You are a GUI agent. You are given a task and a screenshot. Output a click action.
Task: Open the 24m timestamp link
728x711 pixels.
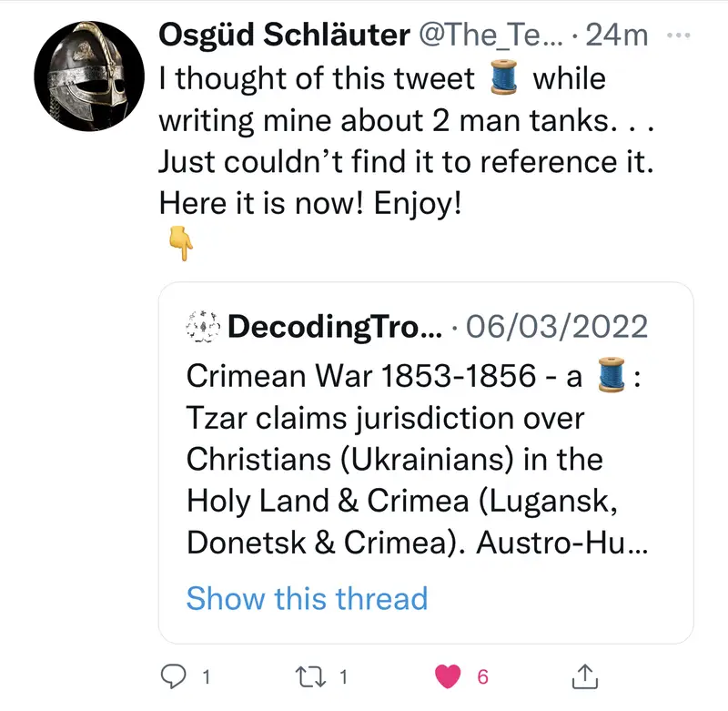(617, 36)
